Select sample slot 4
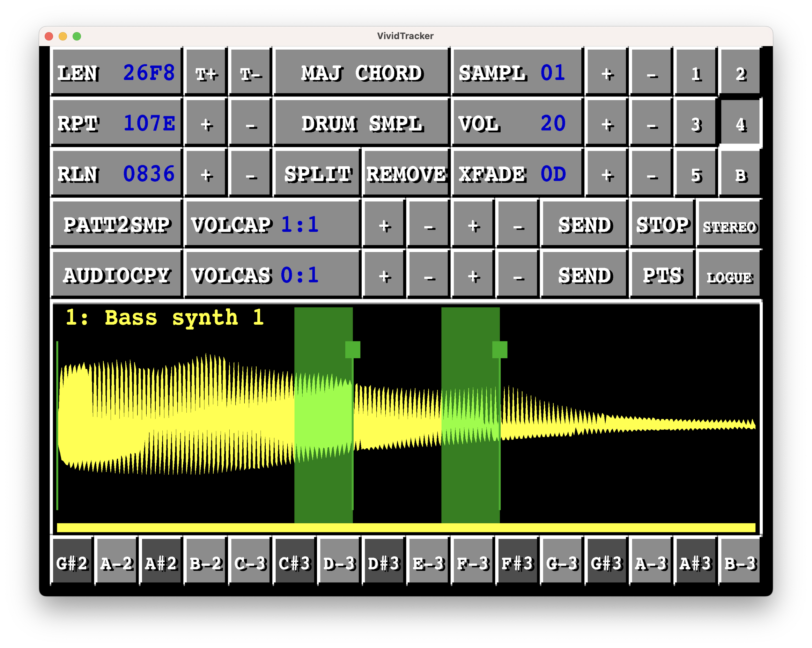Screen dimensions: 812x648 740,123
